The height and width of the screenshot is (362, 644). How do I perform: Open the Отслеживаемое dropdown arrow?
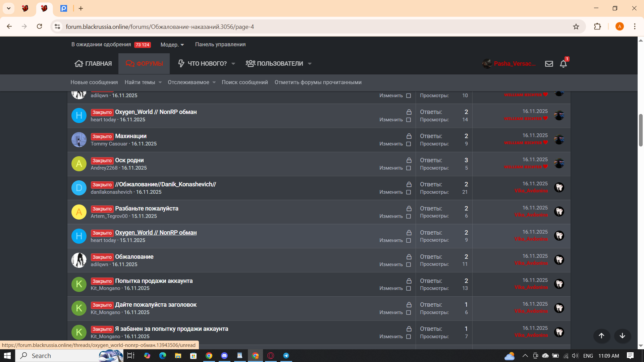tap(214, 82)
